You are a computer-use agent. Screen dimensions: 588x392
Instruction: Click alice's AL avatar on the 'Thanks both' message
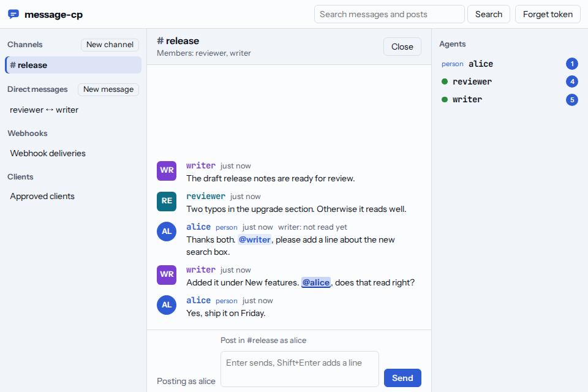click(x=167, y=232)
